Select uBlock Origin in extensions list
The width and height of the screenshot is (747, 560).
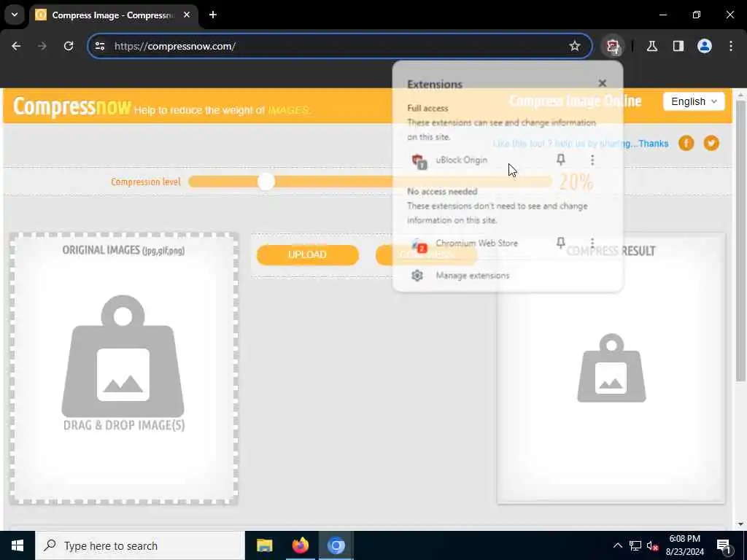click(461, 160)
